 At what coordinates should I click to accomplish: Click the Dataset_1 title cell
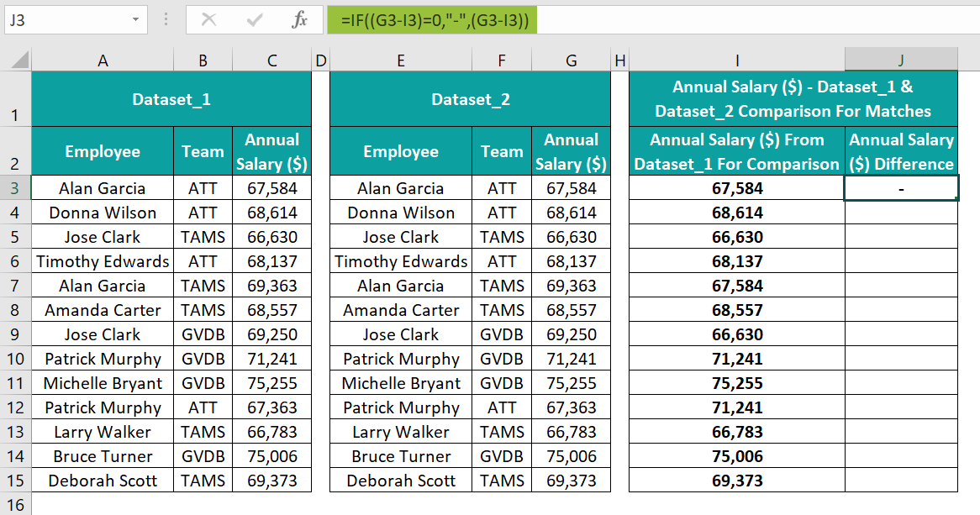pyautogui.click(x=171, y=99)
